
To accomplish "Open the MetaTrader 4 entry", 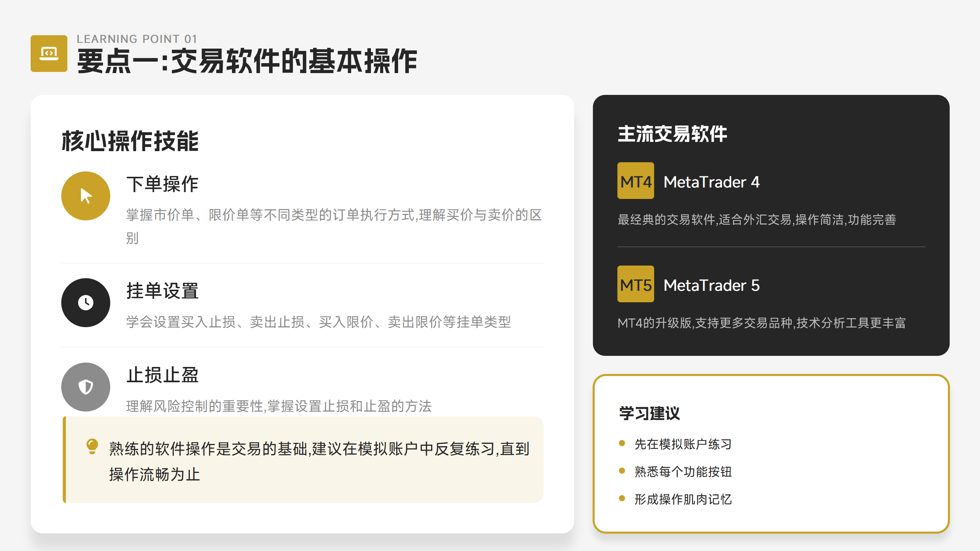I will [712, 183].
